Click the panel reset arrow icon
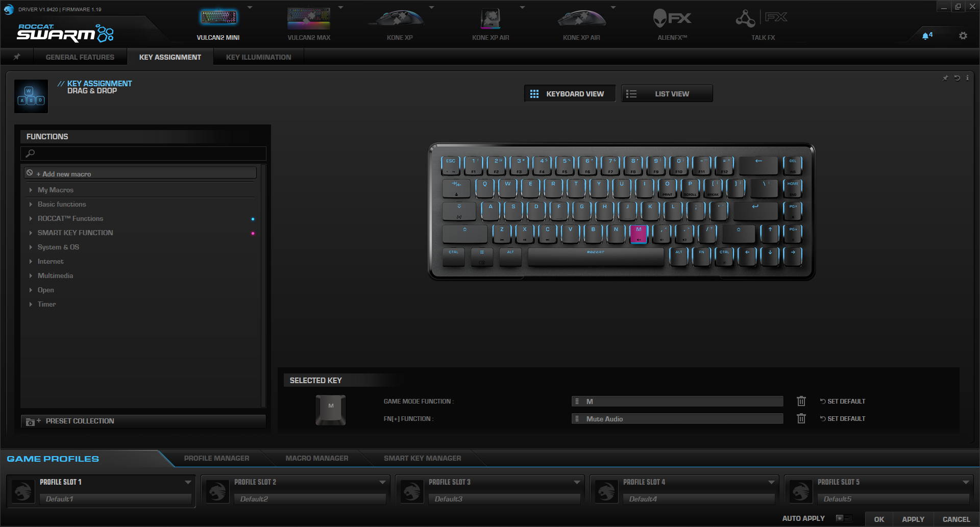 click(x=957, y=78)
